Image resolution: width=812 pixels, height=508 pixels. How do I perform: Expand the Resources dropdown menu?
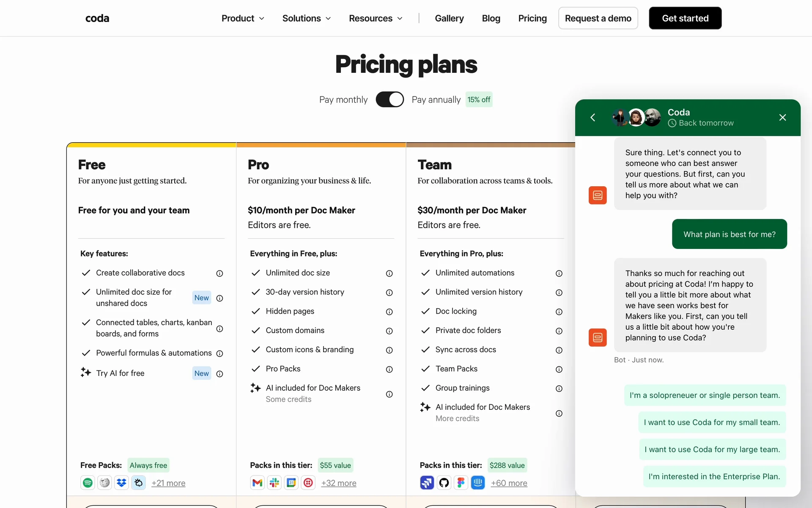point(375,18)
